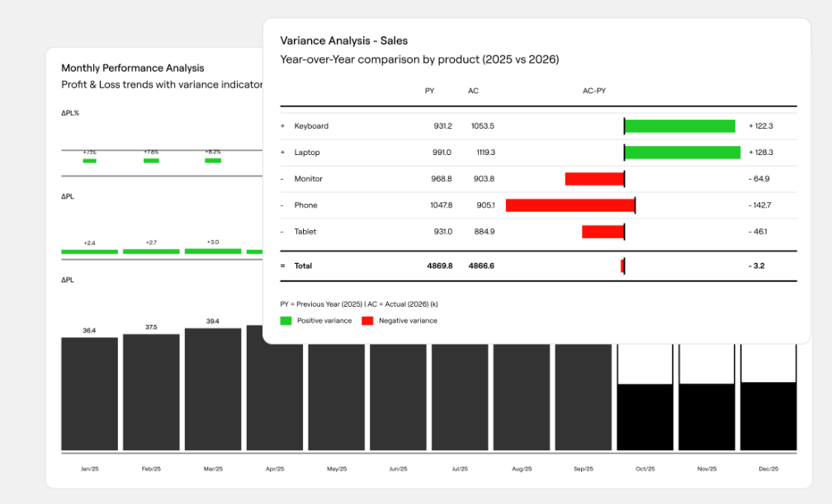Select the Laptop row label
The width and height of the screenshot is (832, 504).
pos(307,153)
